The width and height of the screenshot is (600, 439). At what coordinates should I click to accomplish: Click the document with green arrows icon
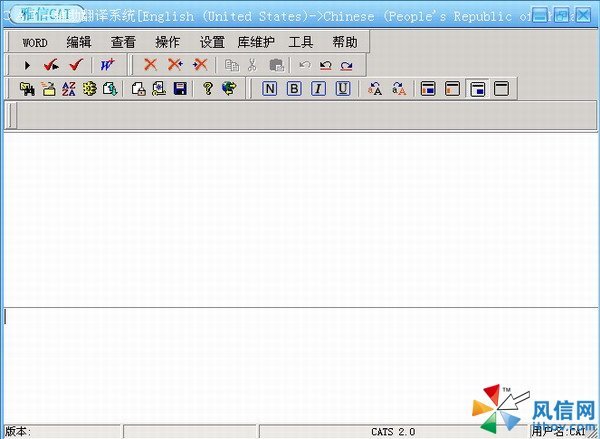point(110,89)
